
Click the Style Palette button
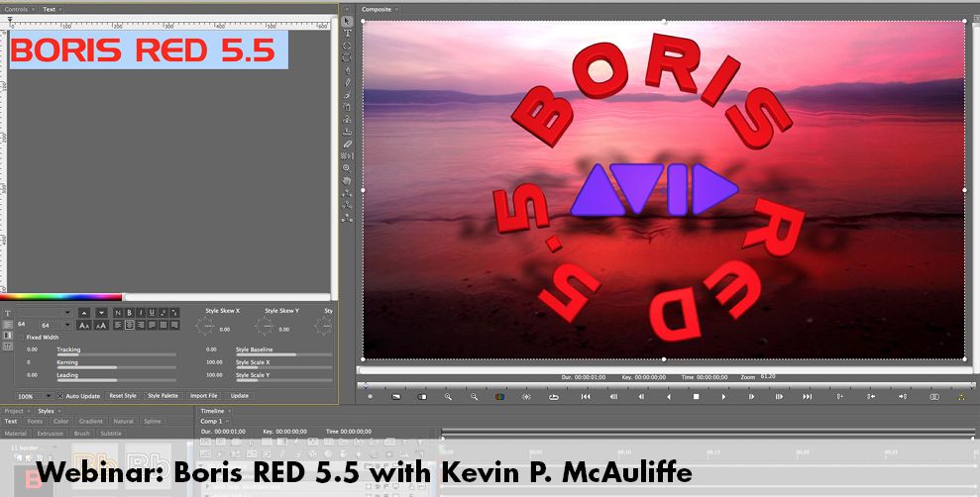point(163,396)
